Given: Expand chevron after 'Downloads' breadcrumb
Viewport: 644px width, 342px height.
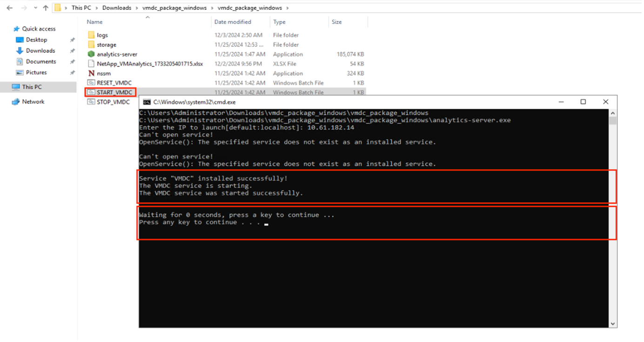Looking at the screenshot, I should [137, 8].
